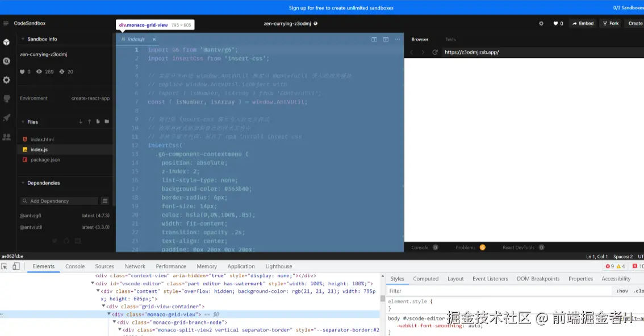Image resolution: width=644 pixels, height=336 pixels.
Task: Open the Sandbox Info explorer cube icon
Action: [x=7, y=42]
